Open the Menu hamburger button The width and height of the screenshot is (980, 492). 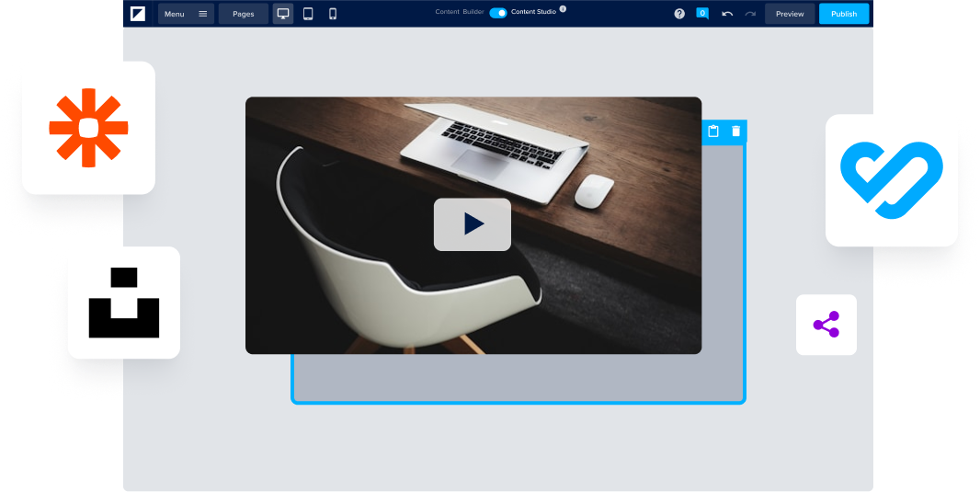(x=186, y=14)
